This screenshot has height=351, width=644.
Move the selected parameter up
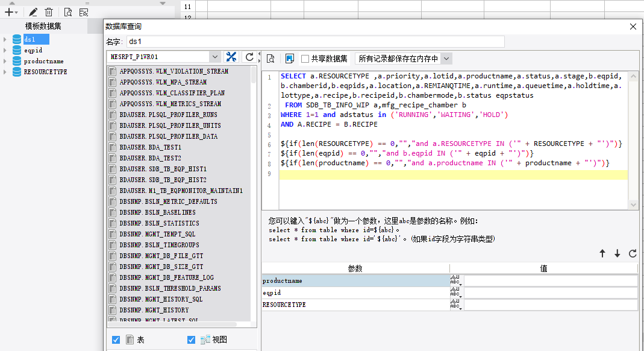(602, 253)
